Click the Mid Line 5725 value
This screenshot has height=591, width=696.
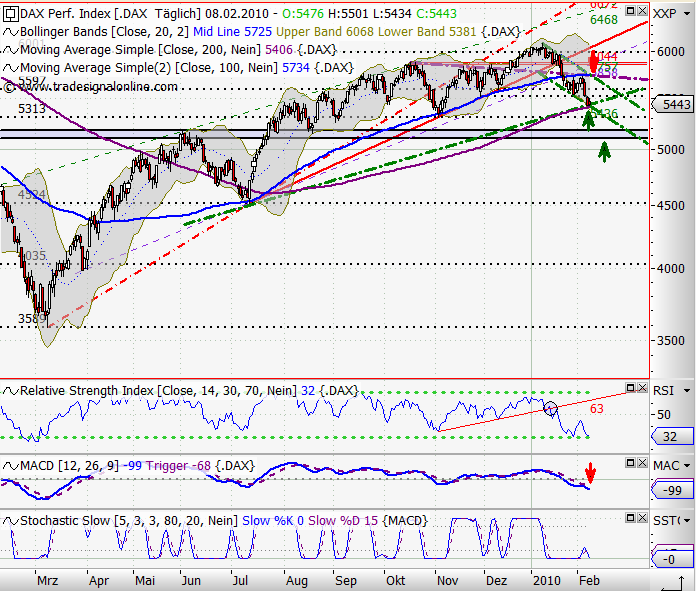click(x=232, y=32)
